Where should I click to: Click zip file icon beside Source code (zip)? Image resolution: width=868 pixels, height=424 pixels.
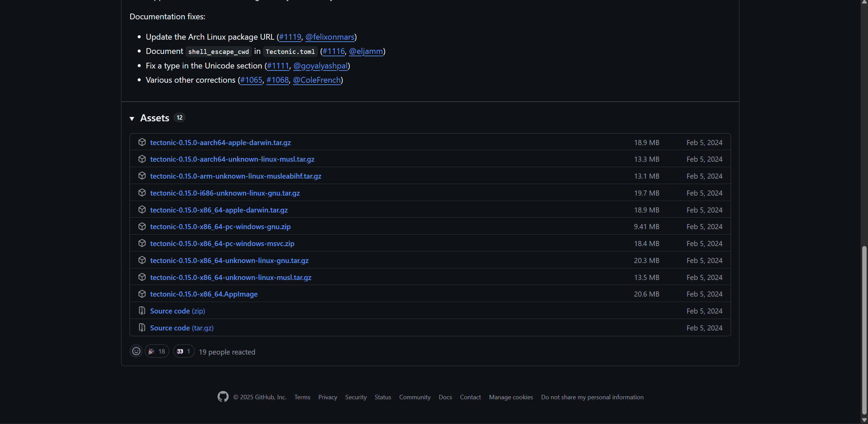point(142,310)
